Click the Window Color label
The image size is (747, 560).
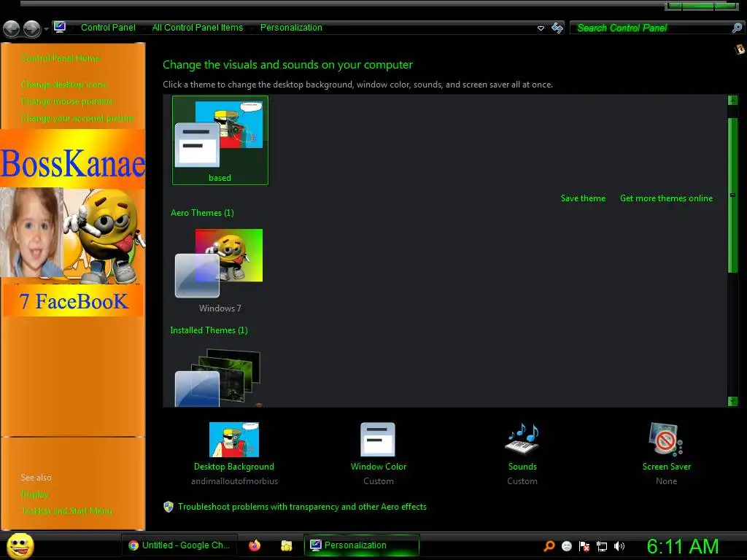coord(379,467)
